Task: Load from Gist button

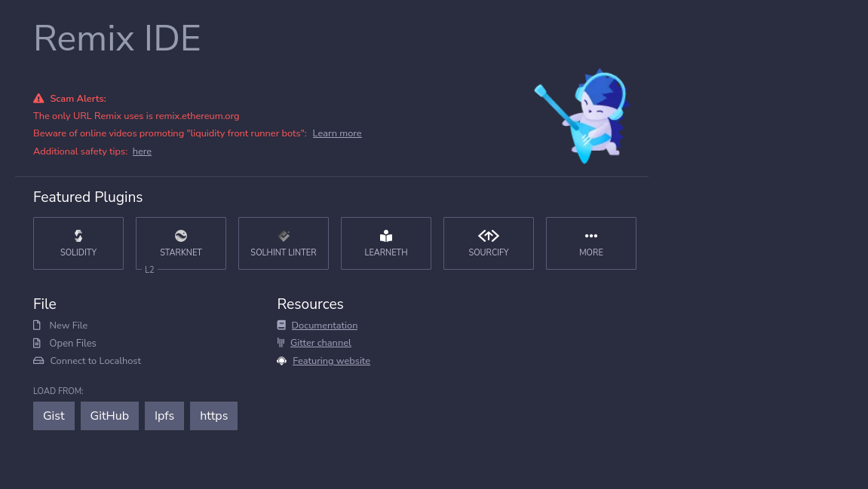Action: tap(54, 416)
